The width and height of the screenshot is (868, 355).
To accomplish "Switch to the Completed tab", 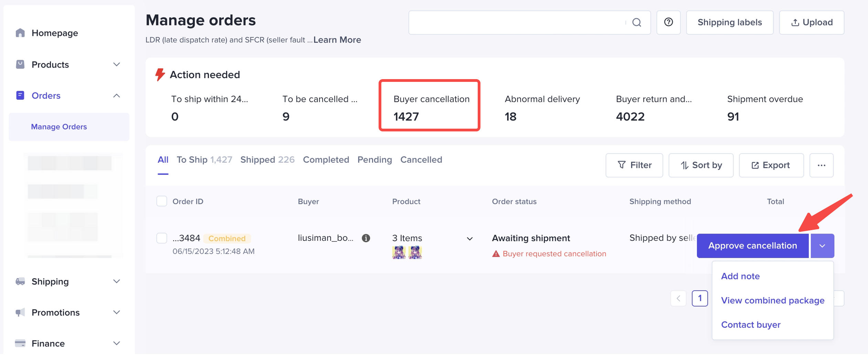I will (x=326, y=160).
